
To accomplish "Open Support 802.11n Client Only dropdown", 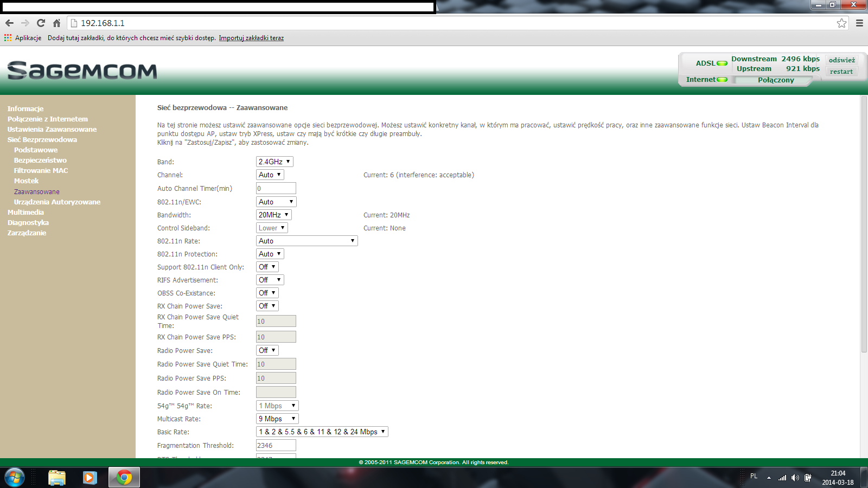I will [267, 267].
